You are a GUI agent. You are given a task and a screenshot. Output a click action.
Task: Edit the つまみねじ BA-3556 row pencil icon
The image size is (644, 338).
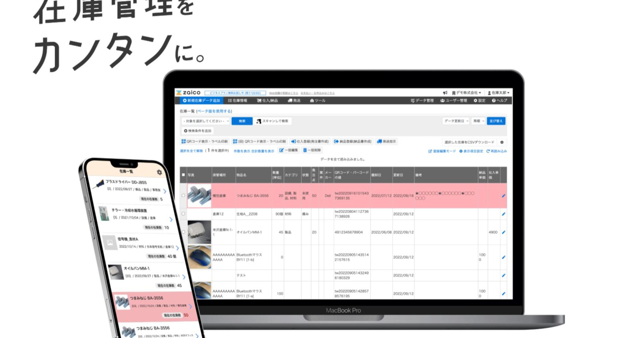coord(503,196)
